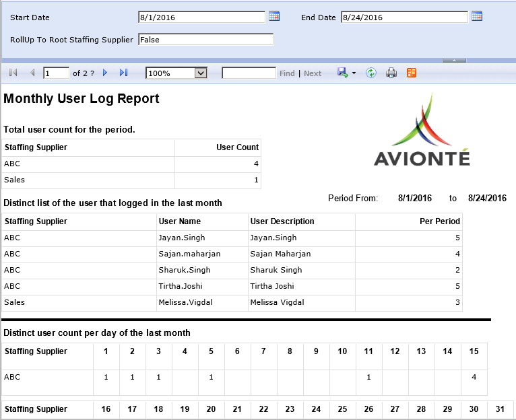Click period end date 8/24/2016 text
Screen dimensions: 516x420
point(487,198)
